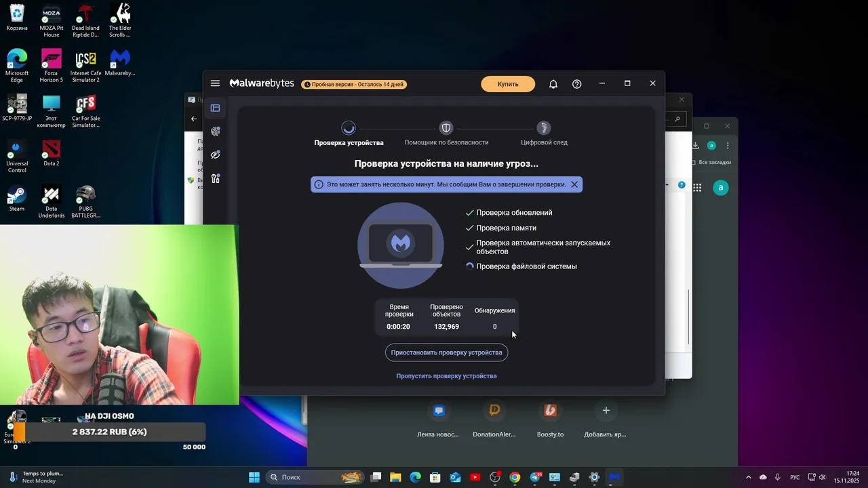Image resolution: width=868 pixels, height=488 pixels.
Task: Click the Купить button
Action: point(508,84)
